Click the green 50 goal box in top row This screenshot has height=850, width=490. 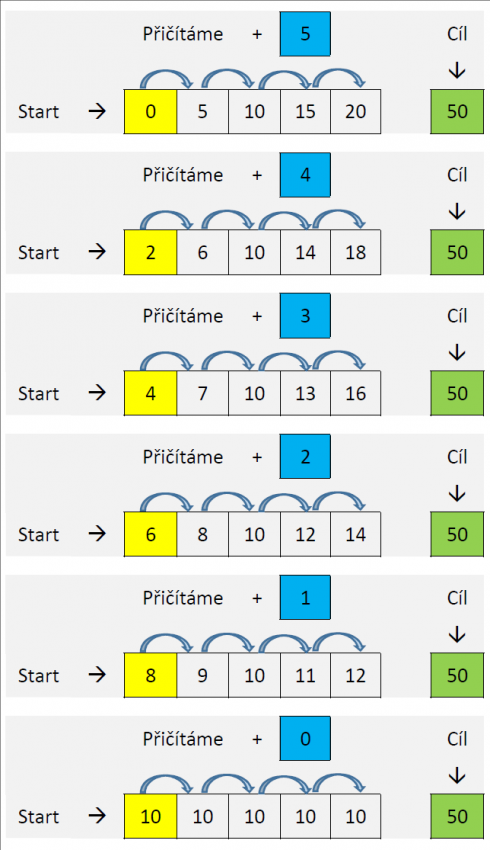coord(457,111)
